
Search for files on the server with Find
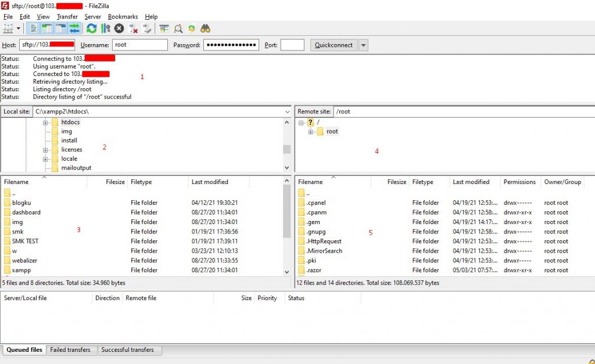(206, 28)
